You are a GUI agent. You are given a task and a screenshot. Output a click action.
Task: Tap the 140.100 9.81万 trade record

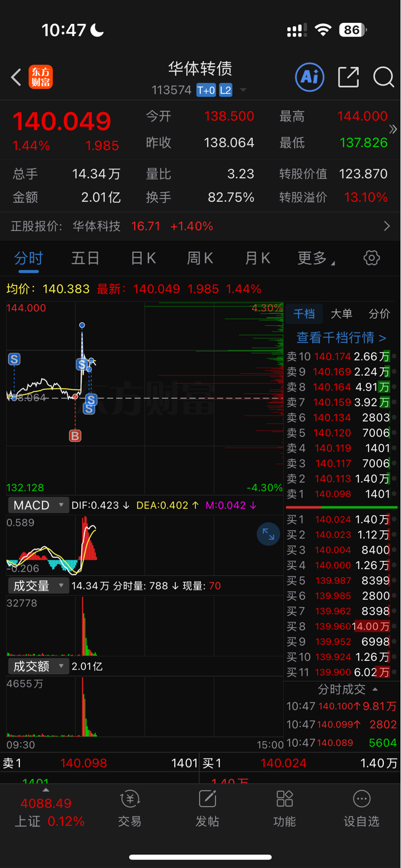(x=342, y=706)
